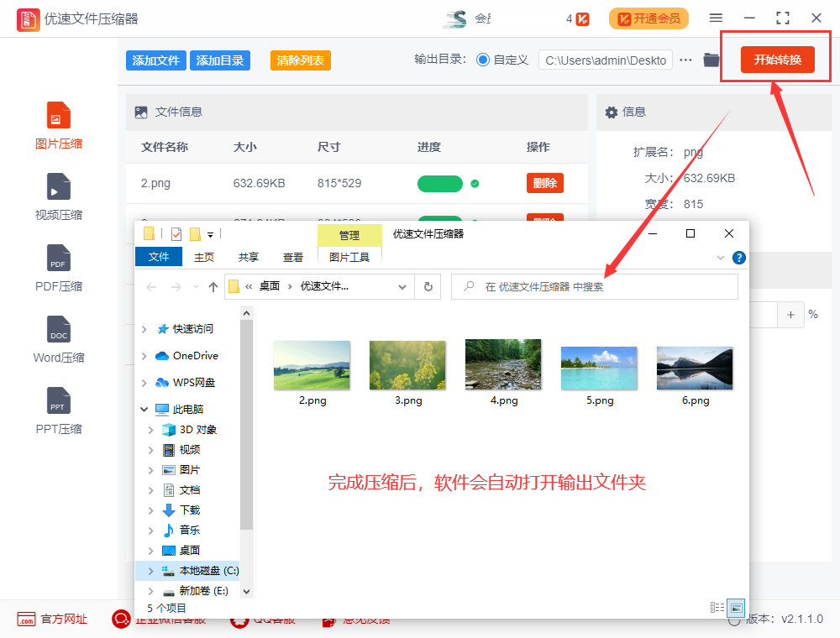The height and width of the screenshot is (638, 840).
Task: Open the 视频压缩 video compression tool
Action: pos(59,187)
